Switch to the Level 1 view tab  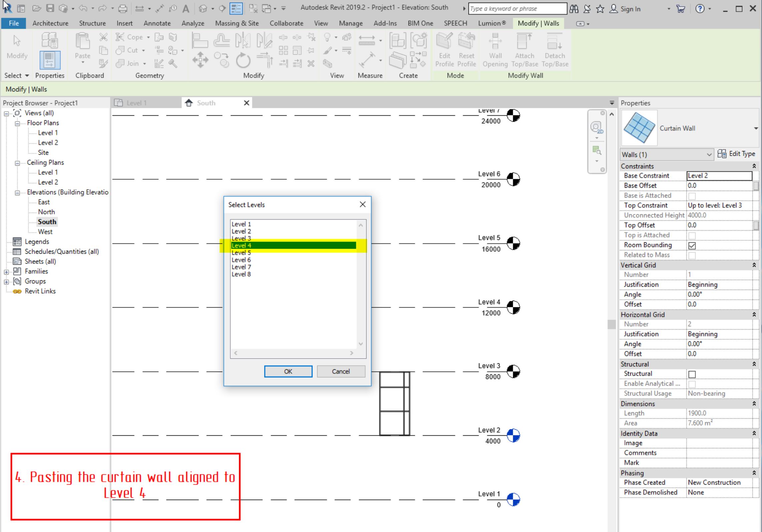point(137,103)
